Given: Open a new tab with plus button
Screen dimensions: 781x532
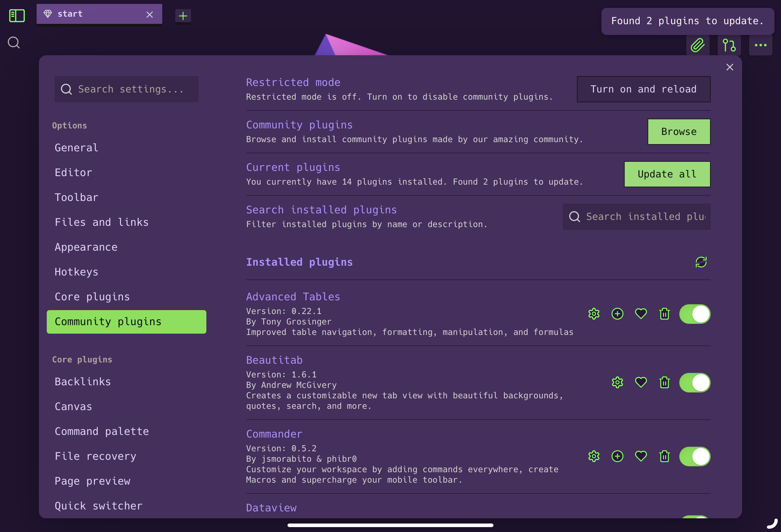Looking at the screenshot, I should pos(183,16).
